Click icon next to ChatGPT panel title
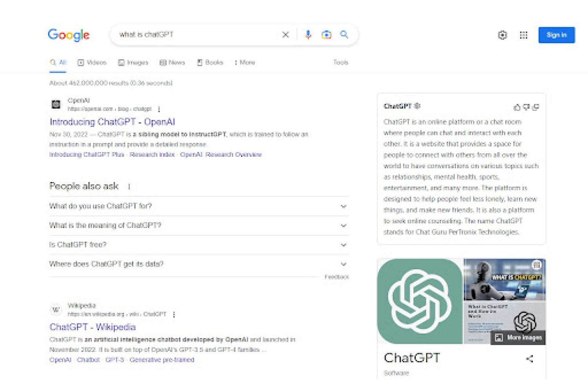Screen dimensions: 588x392 click(x=417, y=106)
